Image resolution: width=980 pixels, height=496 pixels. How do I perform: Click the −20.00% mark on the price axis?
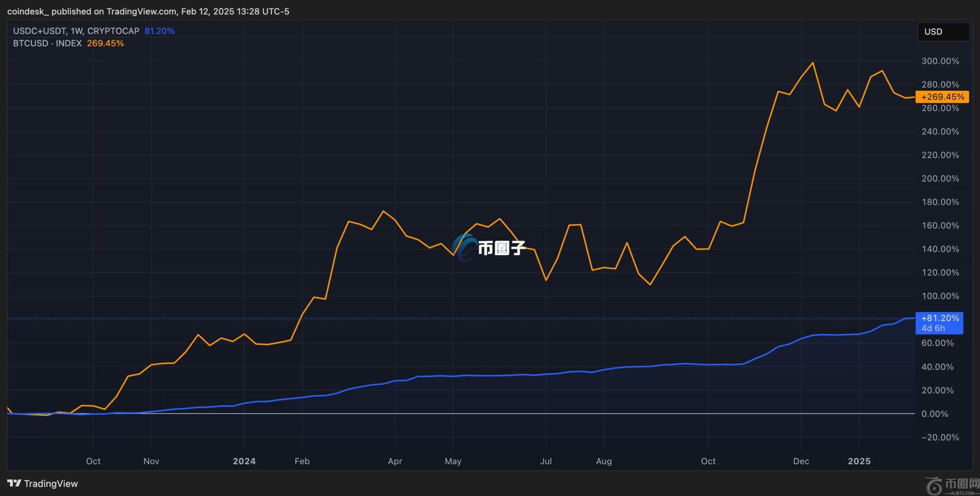point(940,437)
